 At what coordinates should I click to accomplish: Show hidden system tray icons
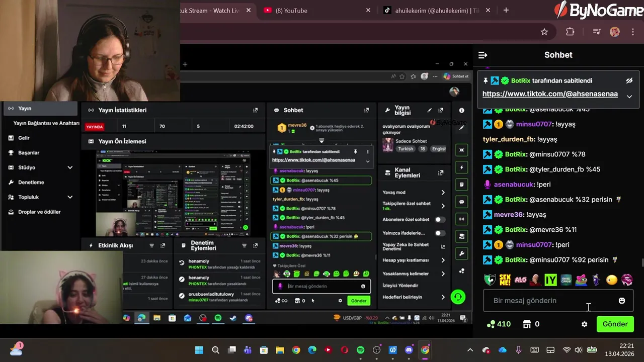coord(470,350)
